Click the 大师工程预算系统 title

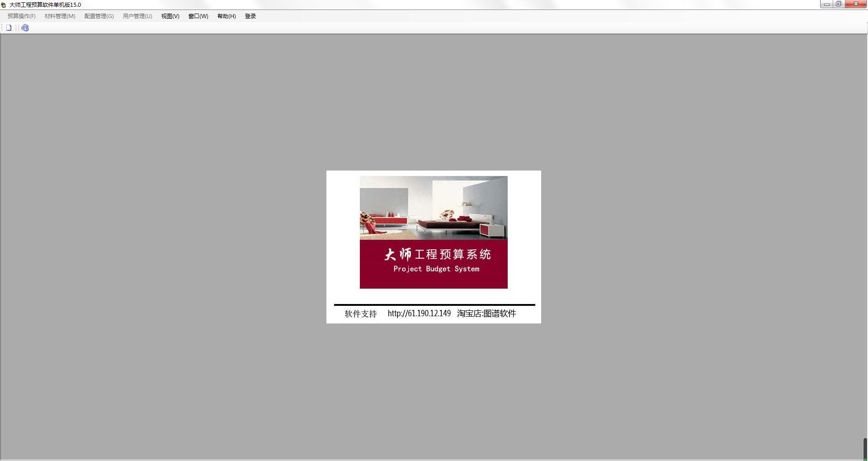[x=437, y=254]
